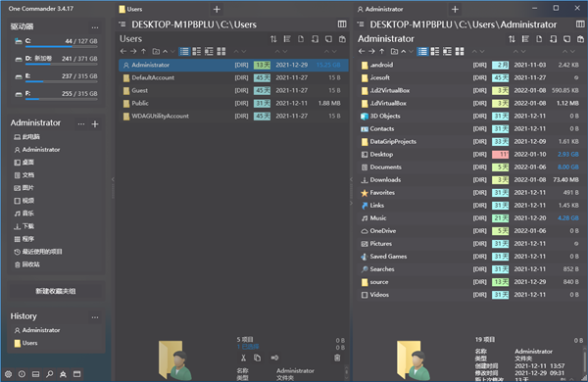Delete selection with trash icon in Users pane
Screen dimensions: 588x382
pos(337,358)
